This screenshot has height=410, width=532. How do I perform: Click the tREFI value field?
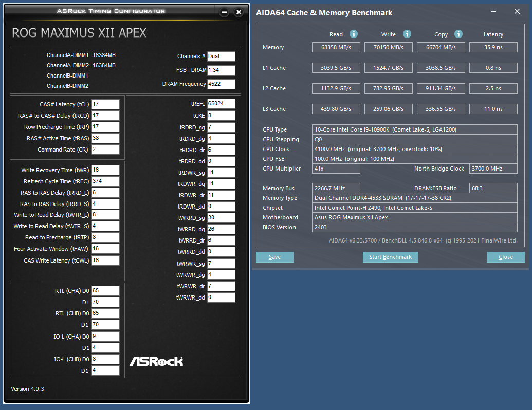221,104
